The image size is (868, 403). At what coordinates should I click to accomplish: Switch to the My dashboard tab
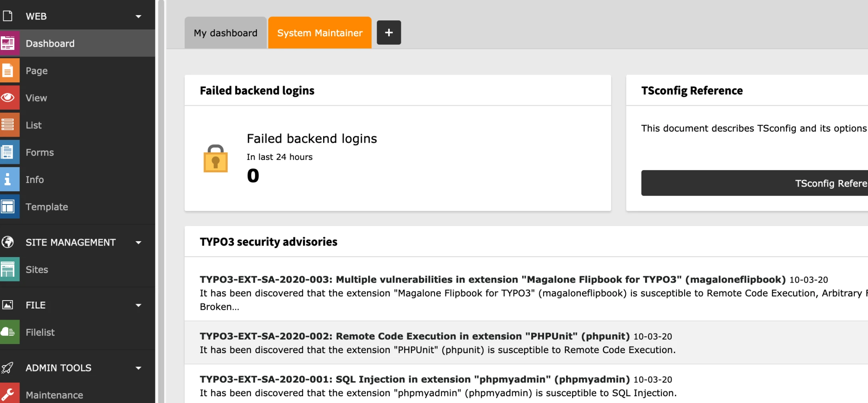click(225, 33)
